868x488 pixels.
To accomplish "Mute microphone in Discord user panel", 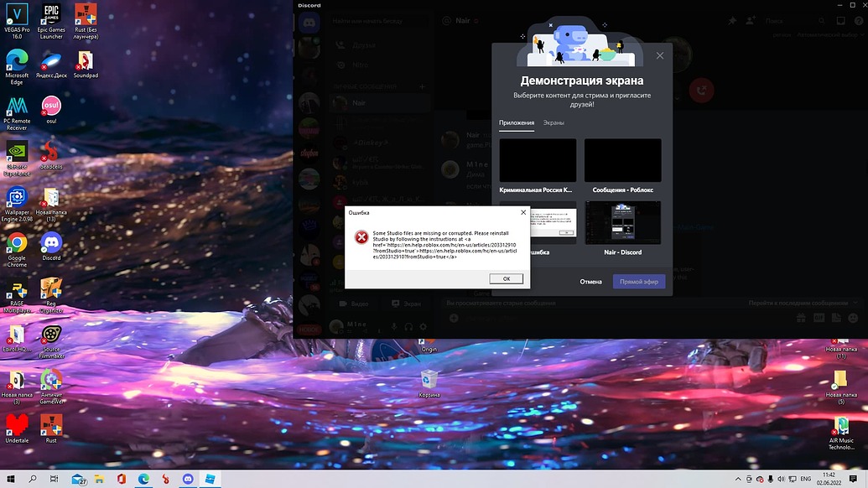I will point(393,327).
